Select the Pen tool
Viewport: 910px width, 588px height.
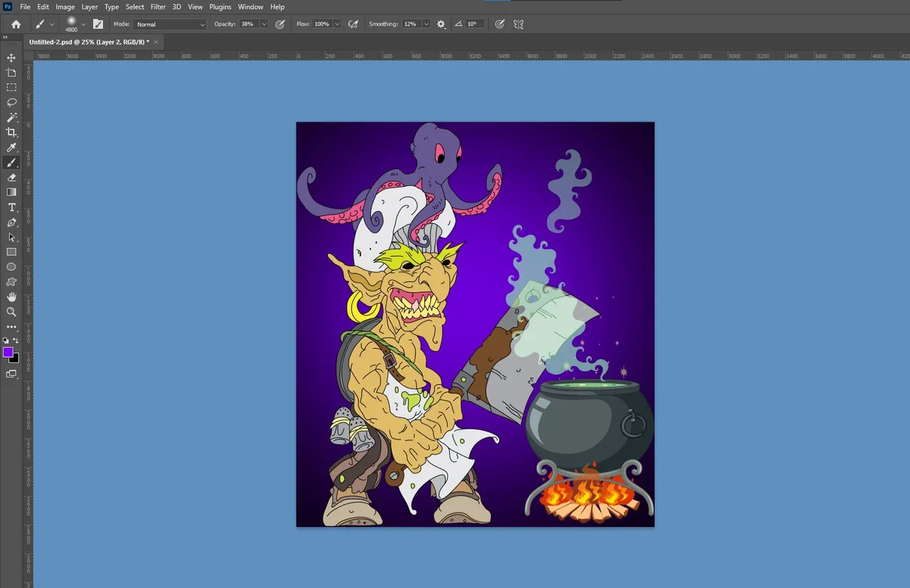[11, 223]
